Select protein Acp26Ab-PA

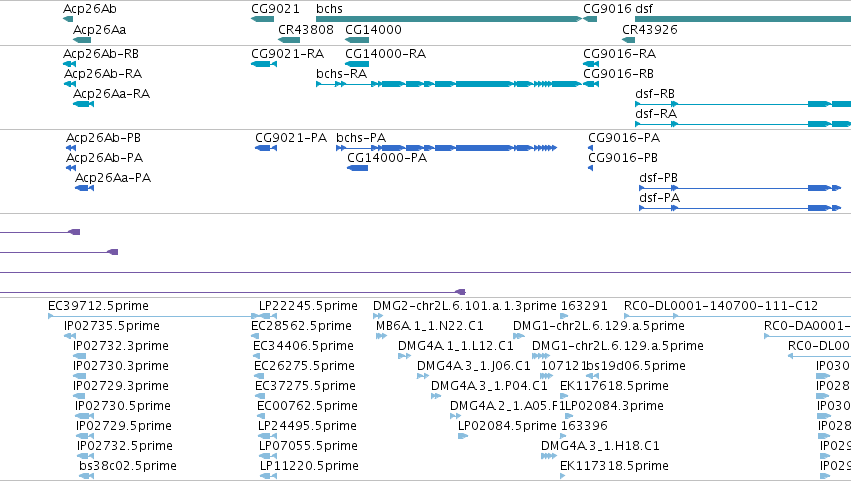tap(104, 158)
